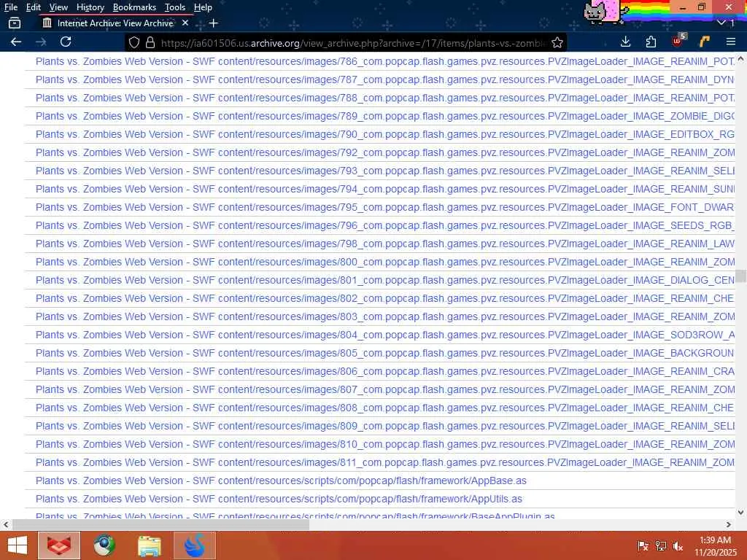Open image 805 BACKGROUN link
Screen dimensions: 747x560
point(385,353)
